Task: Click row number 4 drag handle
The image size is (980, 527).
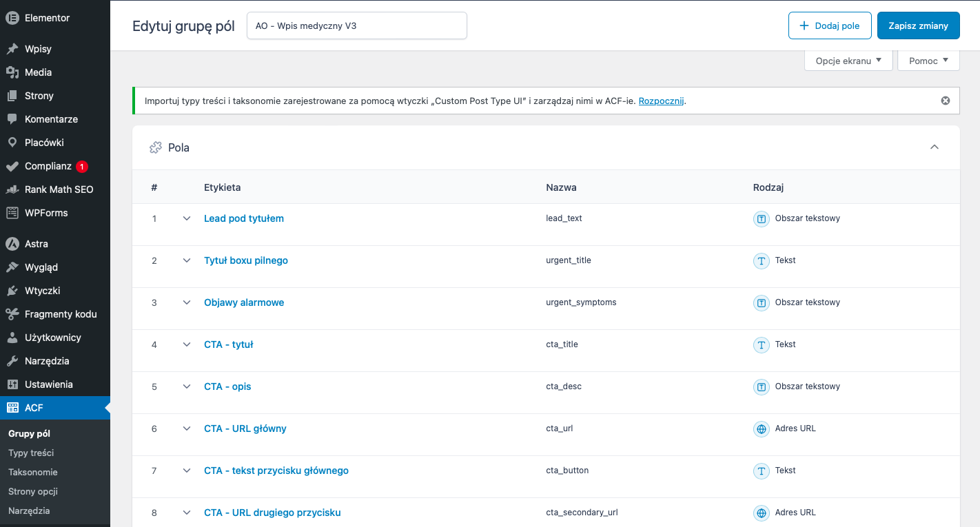Action: (154, 344)
